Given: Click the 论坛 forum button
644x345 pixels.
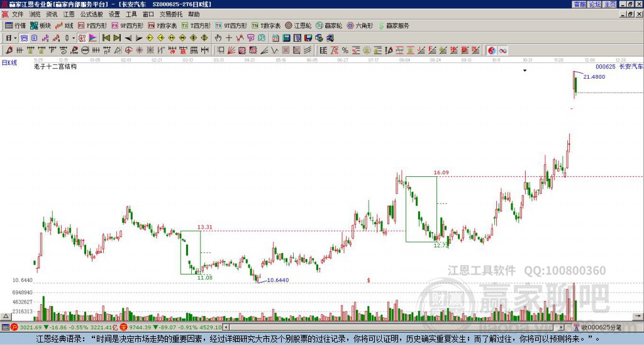Looking at the screenshot, I should (595, 4).
